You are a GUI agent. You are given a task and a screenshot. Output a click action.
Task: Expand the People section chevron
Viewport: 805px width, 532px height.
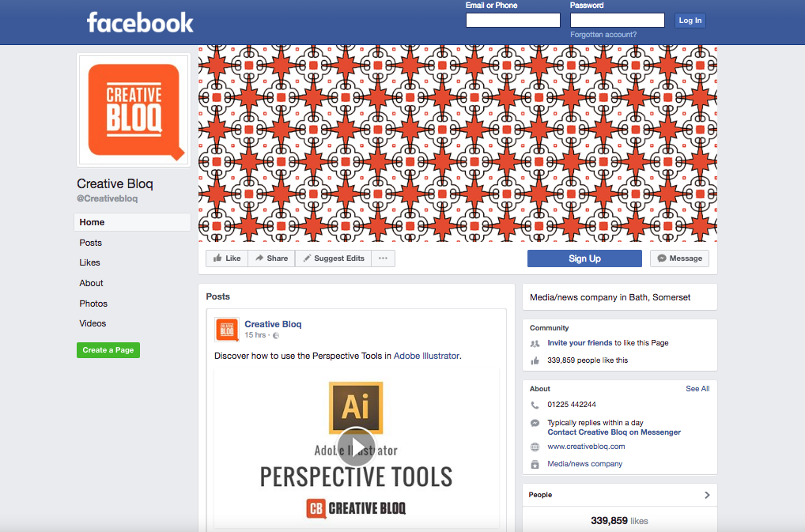coord(707,495)
